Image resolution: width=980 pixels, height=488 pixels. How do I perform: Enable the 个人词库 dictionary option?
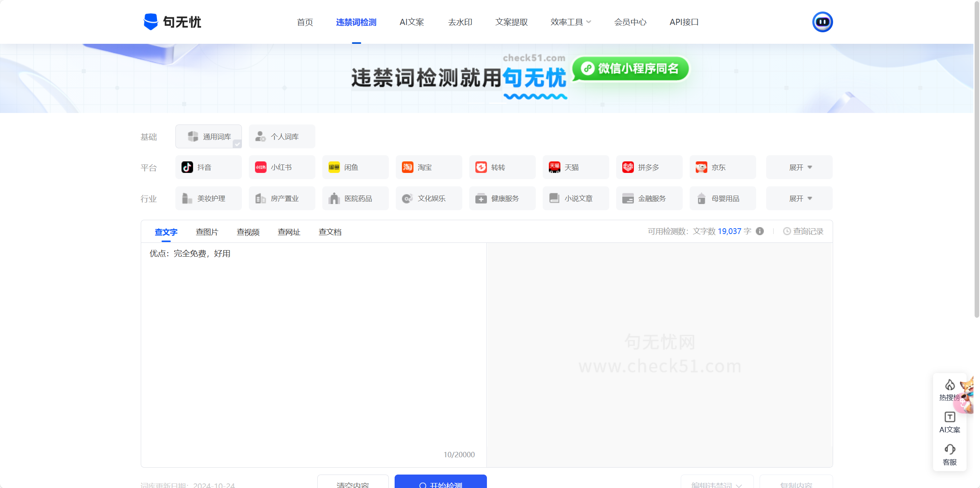[282, 137]
